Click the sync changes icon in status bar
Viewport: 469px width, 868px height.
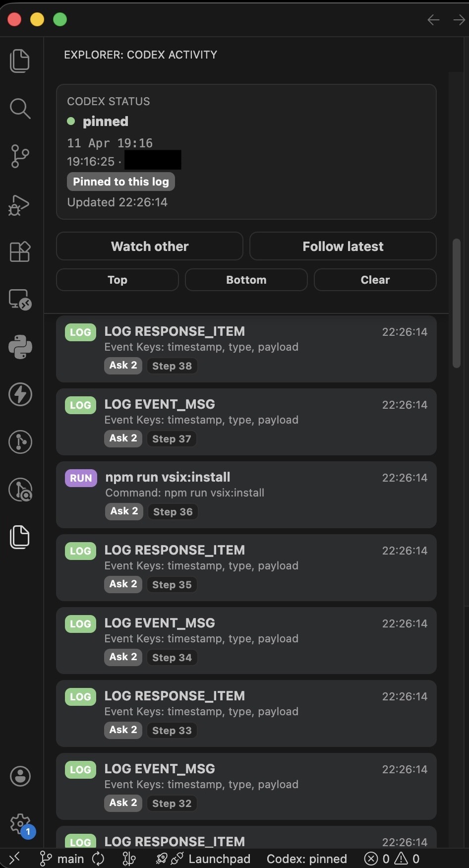click(98, 859)
